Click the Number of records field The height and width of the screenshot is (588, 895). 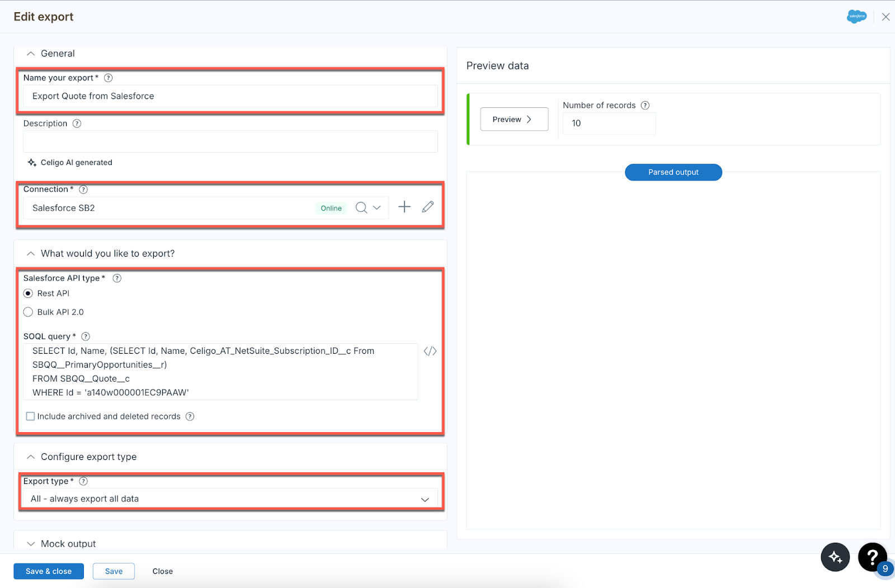click(609, 124)
